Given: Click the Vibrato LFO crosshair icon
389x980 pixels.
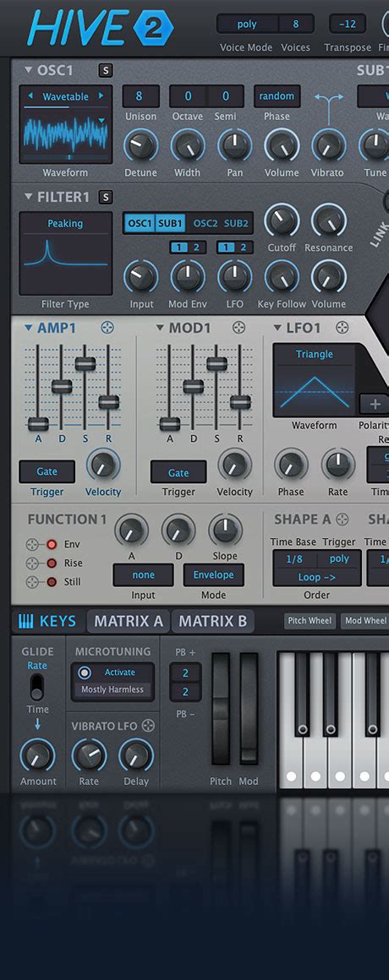Looking at the screenshot, I should tap(148, 726).
